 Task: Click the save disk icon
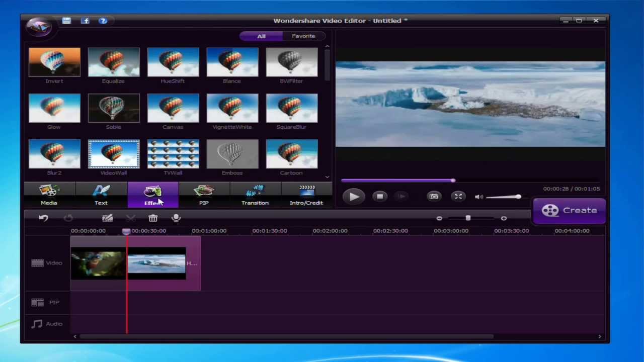(x=66, y=21)
